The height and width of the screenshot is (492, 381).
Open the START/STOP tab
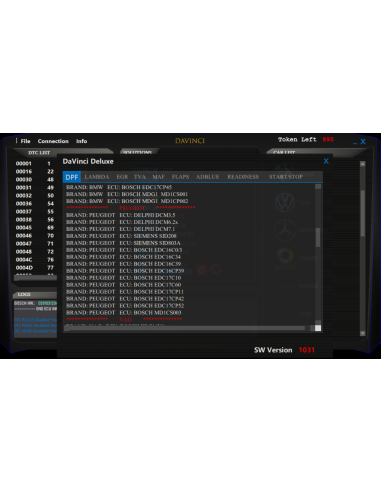[286, 177]
